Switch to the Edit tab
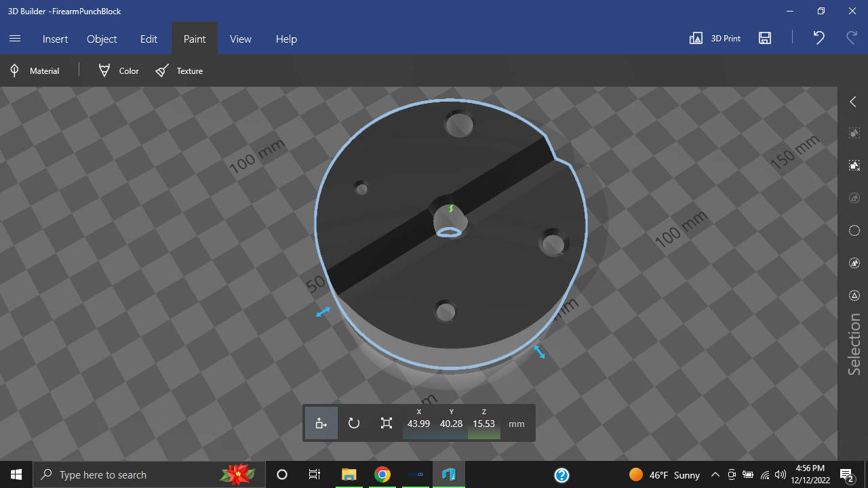The image size is (868, 488). coord(149,39)
